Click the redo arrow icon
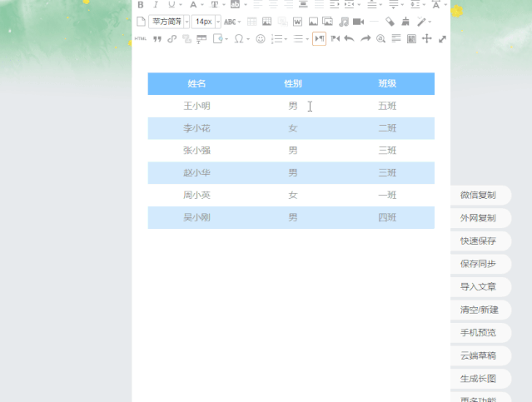This screenshot has width=532, height=402. 365,38
